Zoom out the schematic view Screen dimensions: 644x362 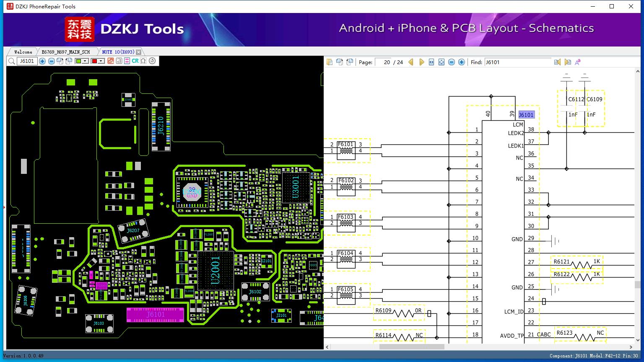click(452, 62)
